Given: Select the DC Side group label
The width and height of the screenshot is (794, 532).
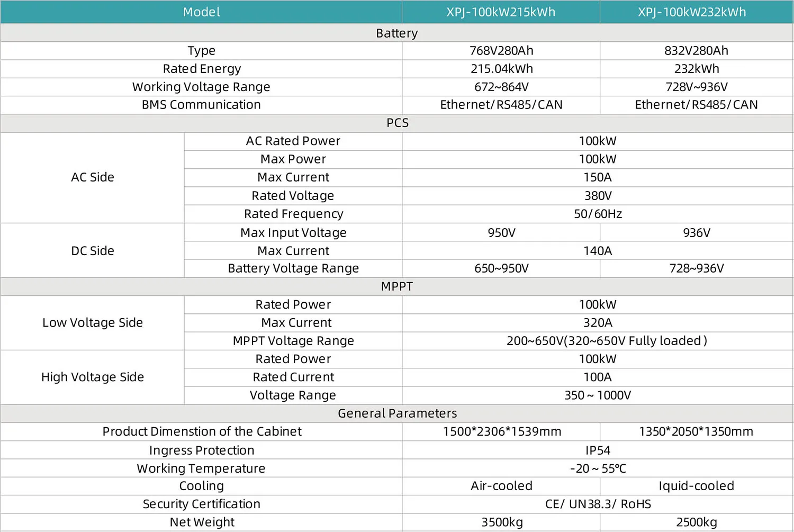Looking at the screenshot, I should 93,251.
